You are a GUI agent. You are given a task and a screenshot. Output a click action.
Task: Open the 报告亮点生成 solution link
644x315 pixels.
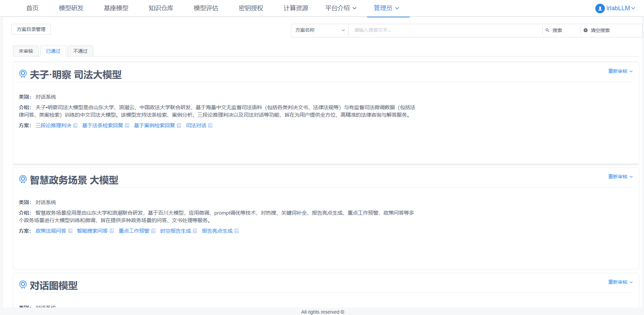point(217,231)
